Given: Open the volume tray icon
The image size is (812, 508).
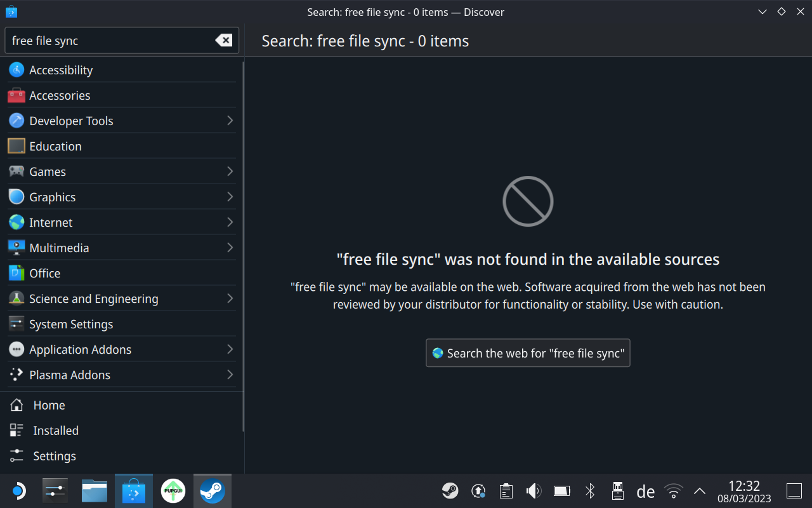Looking at the screenshot, I should click(x=534, y=491).
